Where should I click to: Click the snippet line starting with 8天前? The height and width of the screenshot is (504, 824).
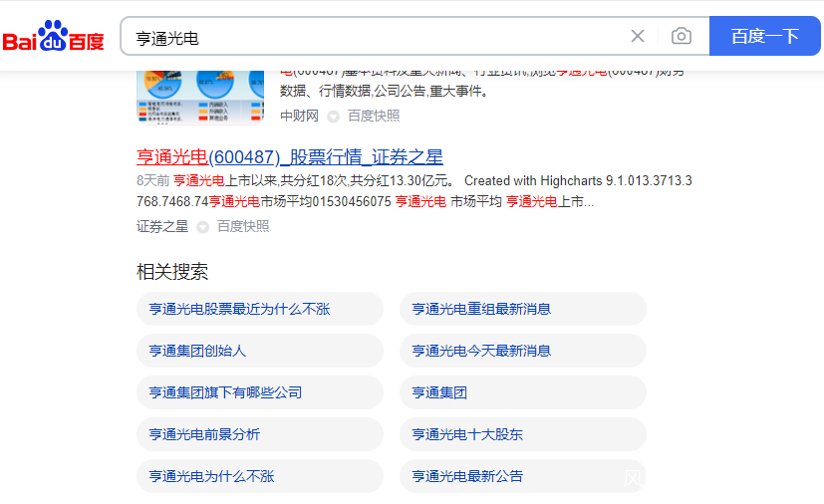(x=414, y=181)
